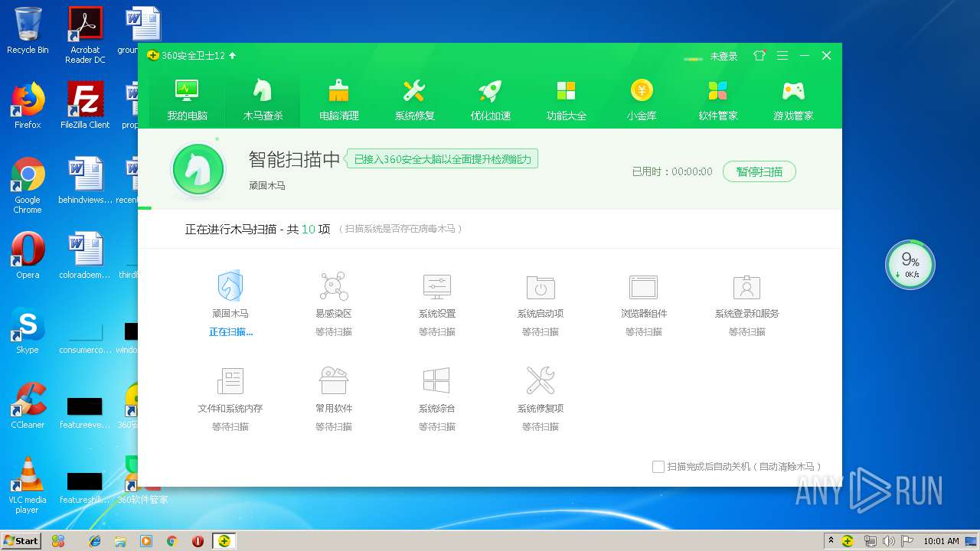
Task: Open the 优化加速 rocket tab
Action: [490, 100]
